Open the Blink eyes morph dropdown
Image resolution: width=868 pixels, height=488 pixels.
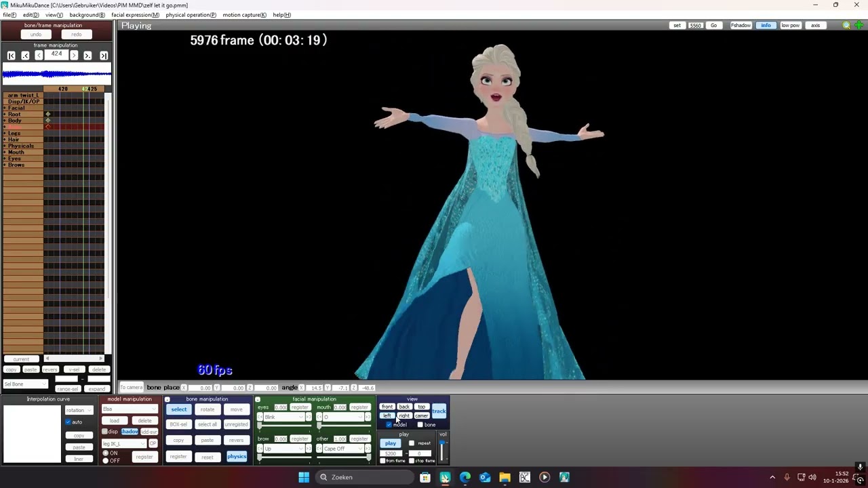click(x=284, y=417)
